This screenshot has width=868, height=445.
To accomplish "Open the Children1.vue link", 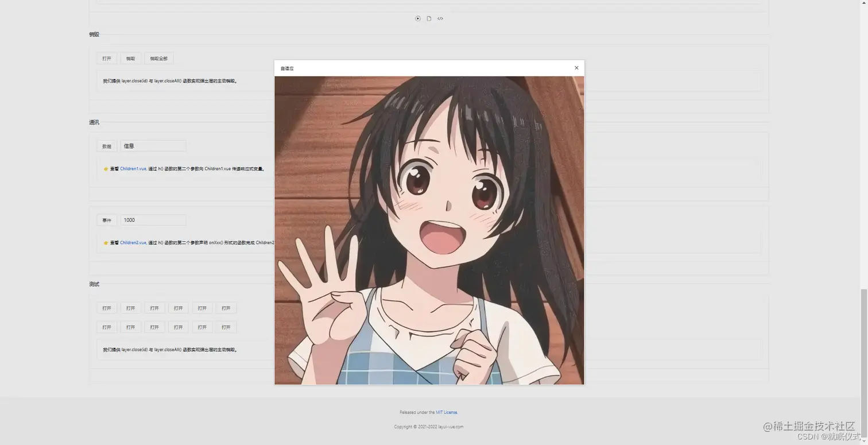I will [x=133, y=169].
